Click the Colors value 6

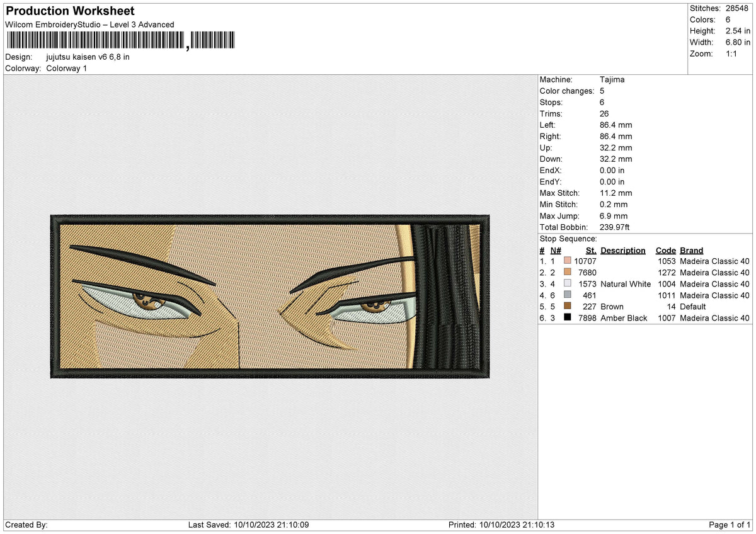[x=727, y=20]
